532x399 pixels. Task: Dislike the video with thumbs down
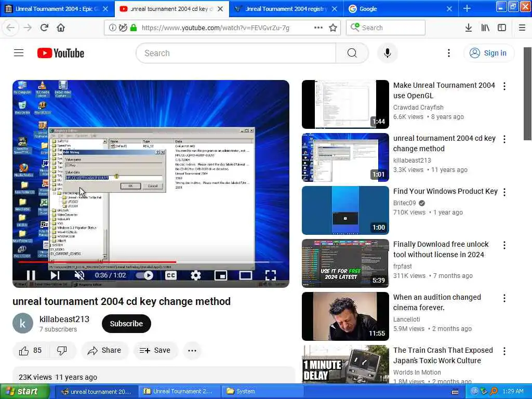pos(62,351)
